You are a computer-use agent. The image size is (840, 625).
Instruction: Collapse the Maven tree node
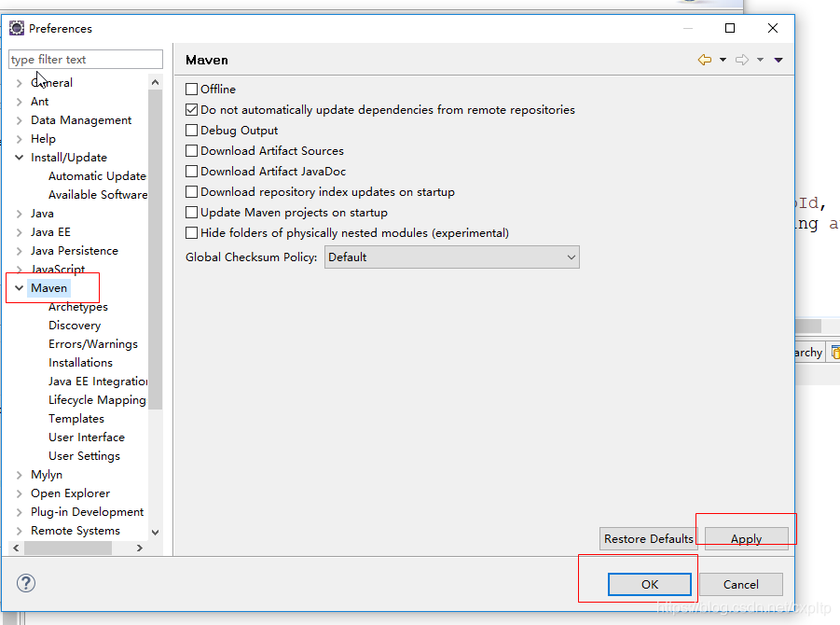[20, 288]
